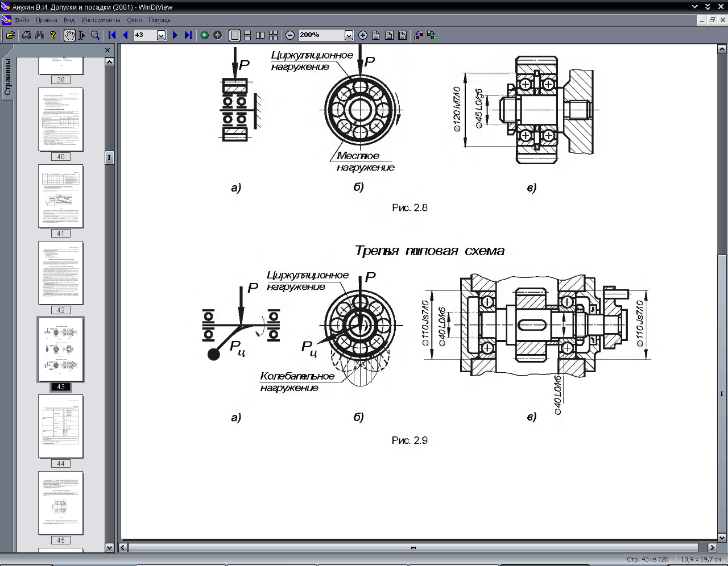Open the Окно menu

[135, 20]
